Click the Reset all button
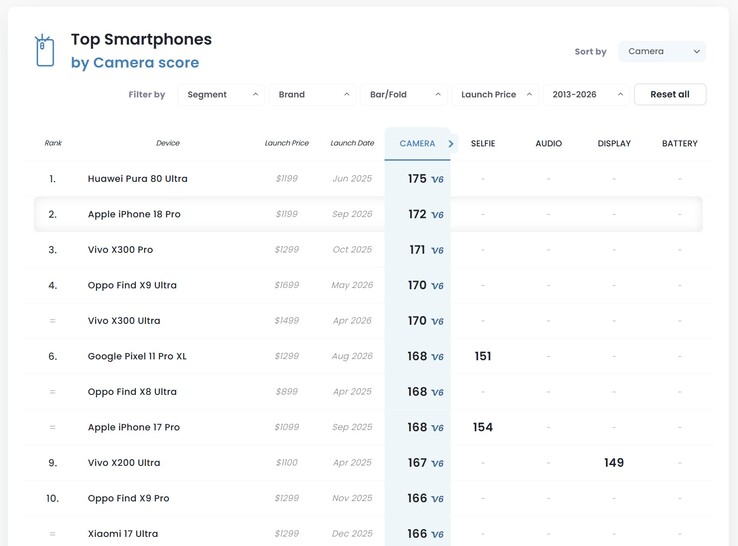The height and width of the screenshot is (546, 738). tap(670, 95)
